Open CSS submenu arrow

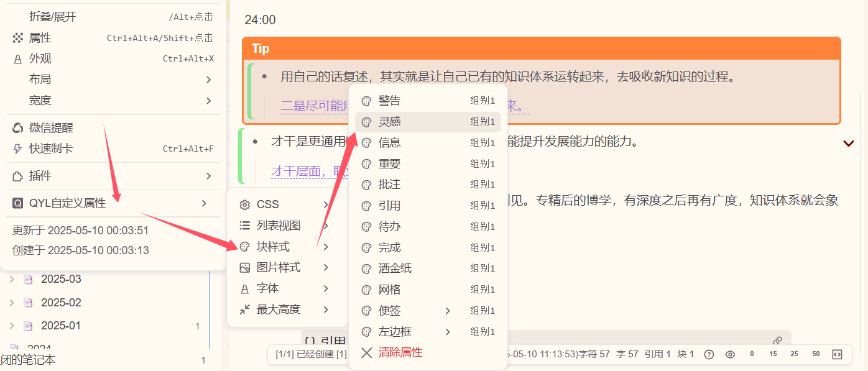[326, 204]
